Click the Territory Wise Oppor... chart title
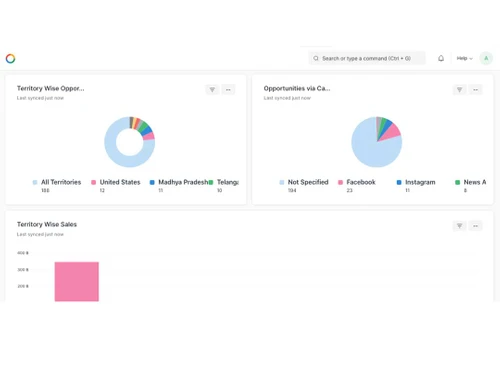Image resolution: width=500 pixels, height=375 pixels. pyautogui.click(x=51, y=88)
